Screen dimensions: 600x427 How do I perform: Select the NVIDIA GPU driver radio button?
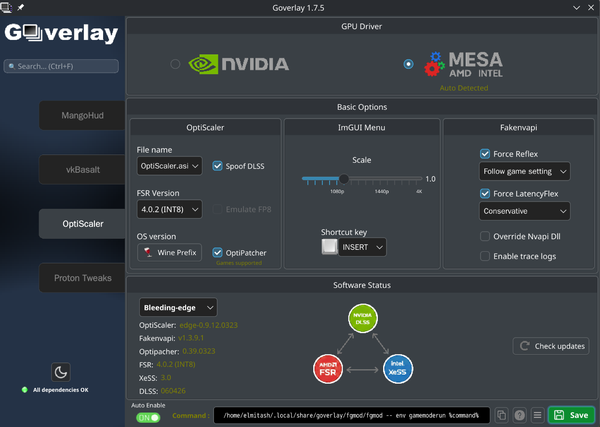click(x=176, y=64)
